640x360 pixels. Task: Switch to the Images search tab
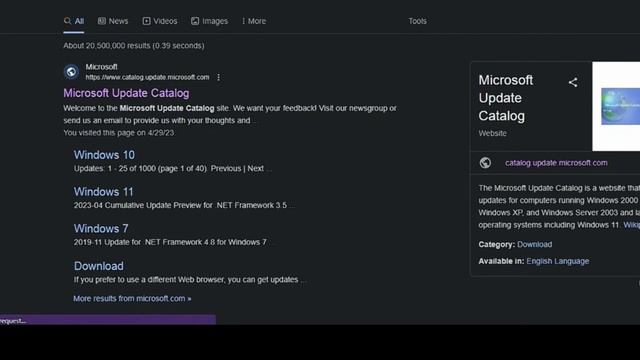209,21
